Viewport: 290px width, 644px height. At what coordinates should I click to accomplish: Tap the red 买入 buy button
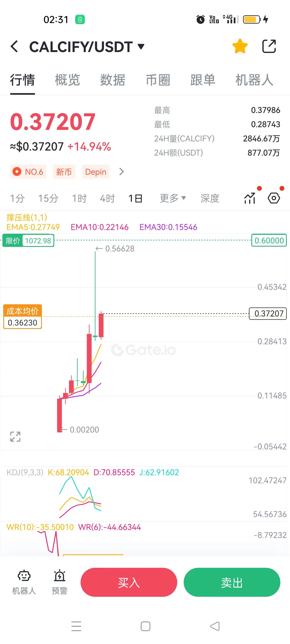click(x=129, y=582)
